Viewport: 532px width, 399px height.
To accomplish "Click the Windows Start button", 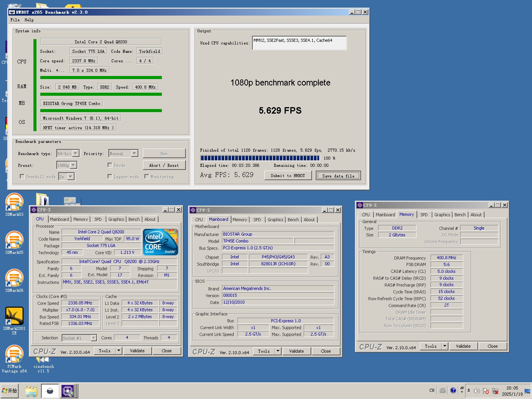I will (x=10, y=391).
